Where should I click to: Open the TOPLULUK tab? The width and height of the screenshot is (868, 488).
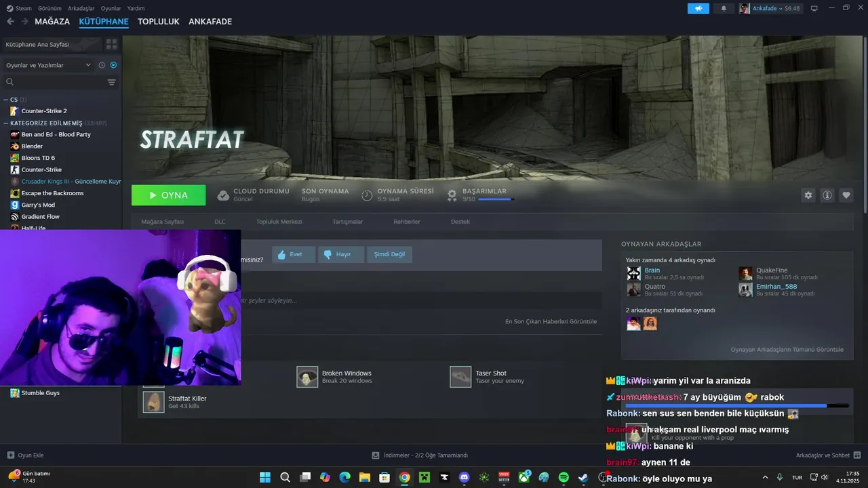point(159,22)
